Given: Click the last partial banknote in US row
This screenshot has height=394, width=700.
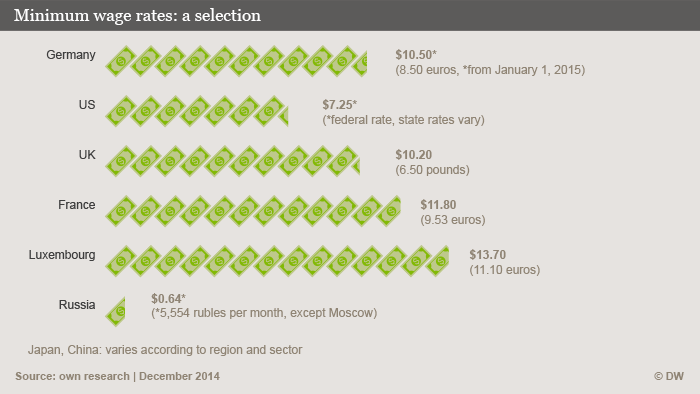Looking at the screenshot, I should (284, 116).
